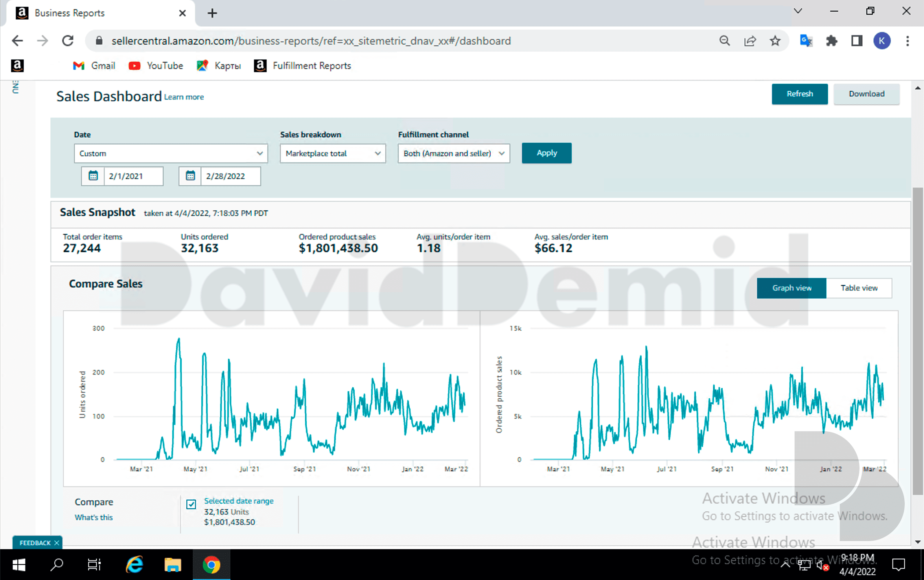Viewport: 924px width, 580px height.
Task: Open the extensions puzzle icon
Action: coord(831,41)
